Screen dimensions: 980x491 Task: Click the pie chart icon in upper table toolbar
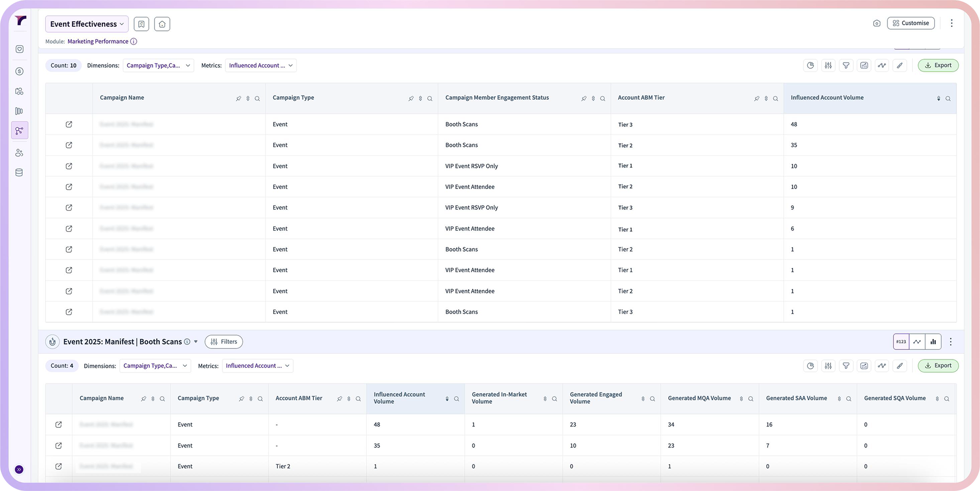[810, 65]
